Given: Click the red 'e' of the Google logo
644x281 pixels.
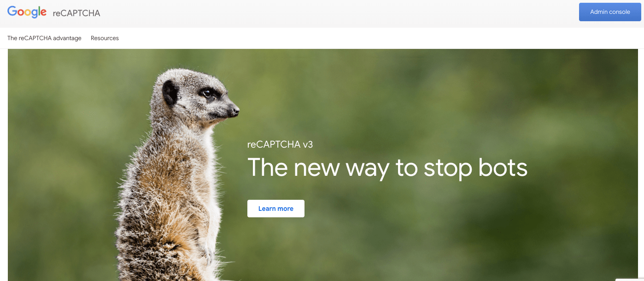Looking at the screenshot, I should pyautogui.click(x=43, y=13).
